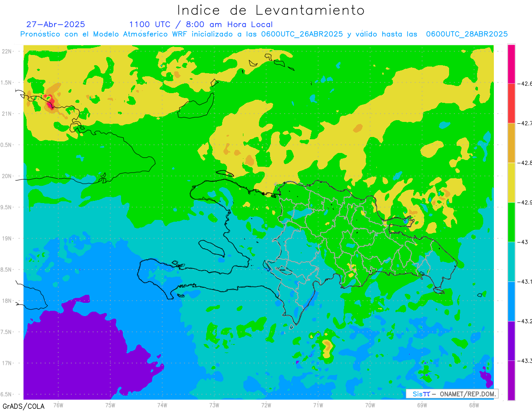Pick the orange legend color swatch

click(511, 143)
